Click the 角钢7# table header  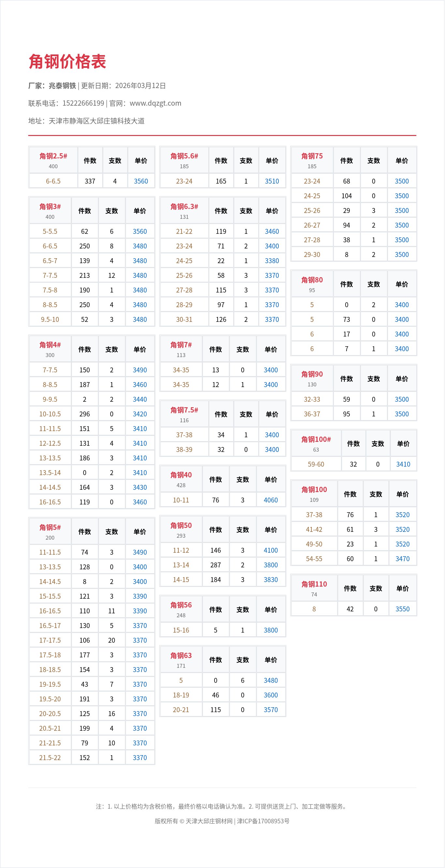click(181, 350)
